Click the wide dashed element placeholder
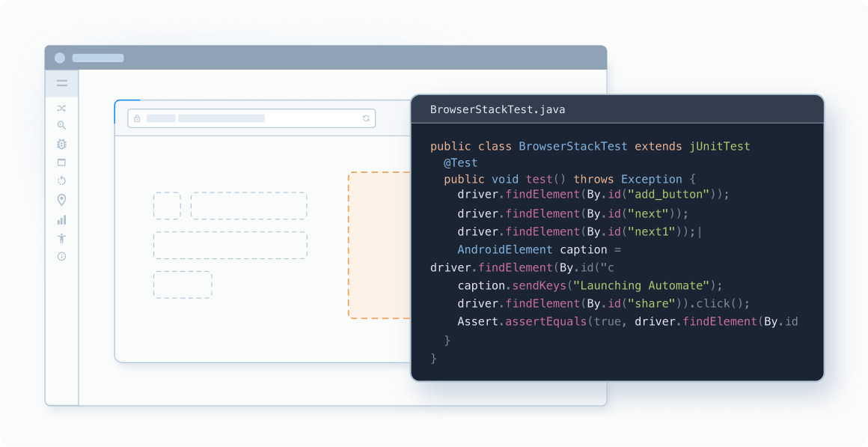This screenshot has width=868, height=447. click(x=248, y=205)
